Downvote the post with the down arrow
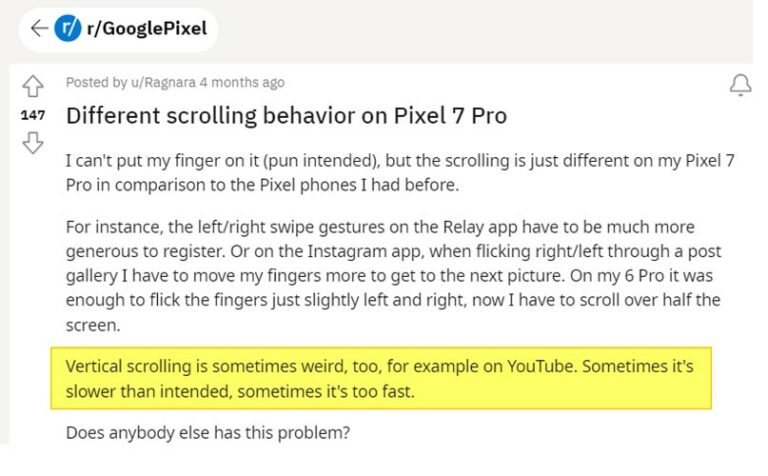Viewport: 768px width, 476px height. tap(33, 143)
